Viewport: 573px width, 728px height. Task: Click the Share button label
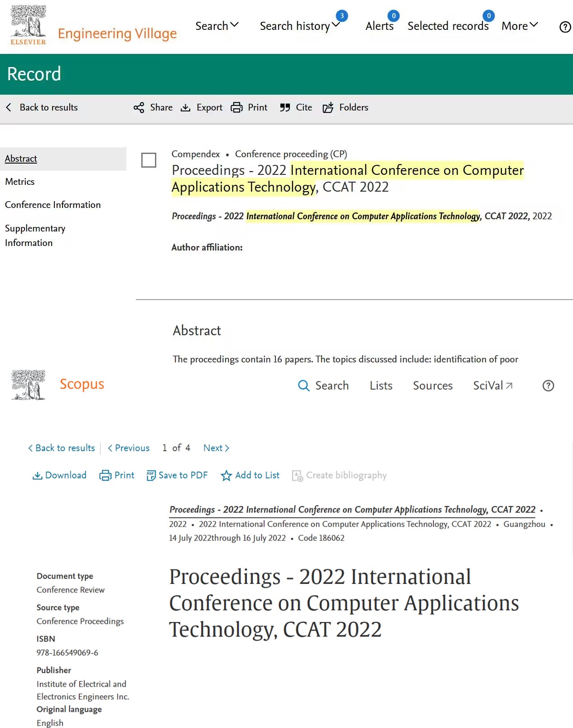[161, 107]
